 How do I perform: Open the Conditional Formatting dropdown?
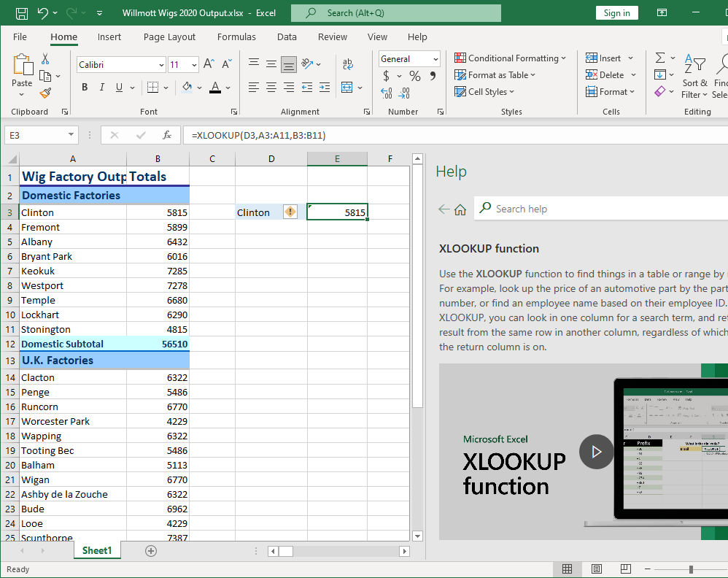click(x=511, y=58)
